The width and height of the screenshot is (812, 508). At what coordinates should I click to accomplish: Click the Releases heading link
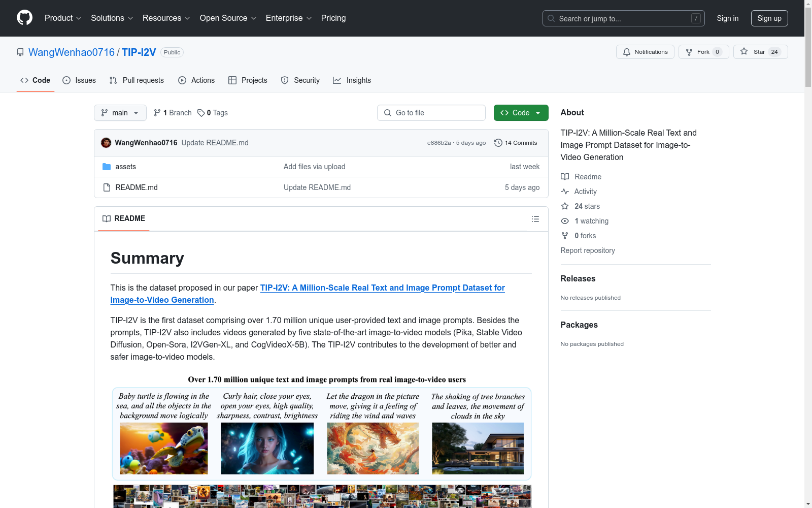(x=578, y=278)
